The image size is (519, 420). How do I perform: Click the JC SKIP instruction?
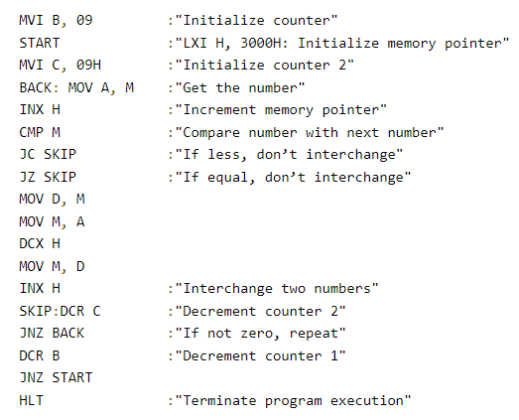tap(48, 154)
